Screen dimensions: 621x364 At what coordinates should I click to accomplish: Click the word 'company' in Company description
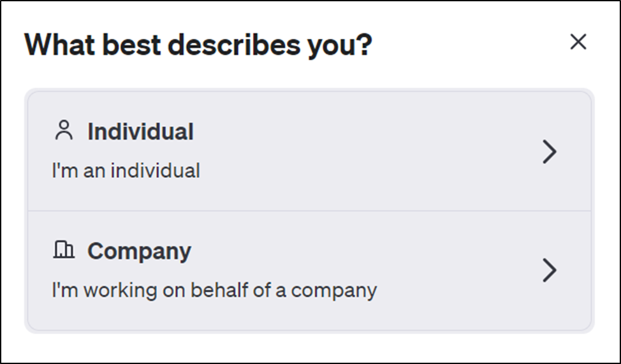click(x=334, y=291)
